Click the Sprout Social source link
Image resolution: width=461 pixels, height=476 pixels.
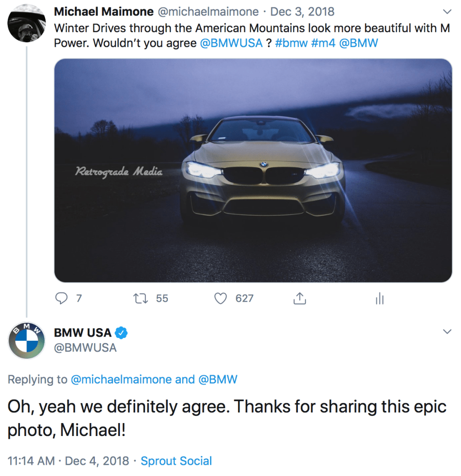176,461
